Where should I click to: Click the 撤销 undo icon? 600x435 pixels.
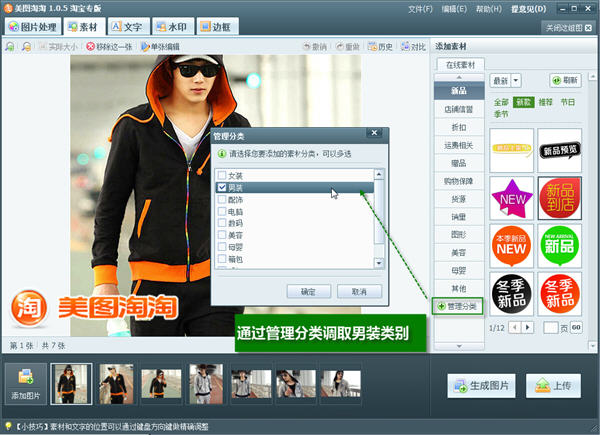[315, 47]
